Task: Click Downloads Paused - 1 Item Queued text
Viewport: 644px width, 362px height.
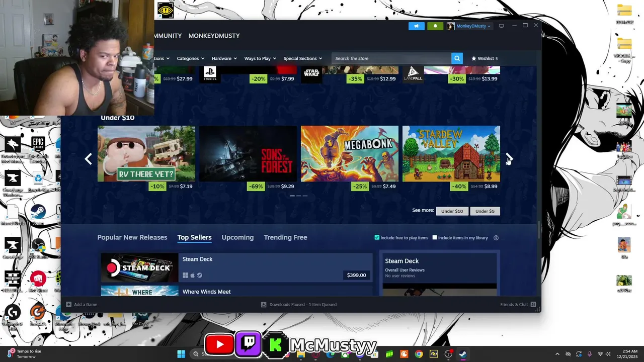Action: [x=303, y=304]
